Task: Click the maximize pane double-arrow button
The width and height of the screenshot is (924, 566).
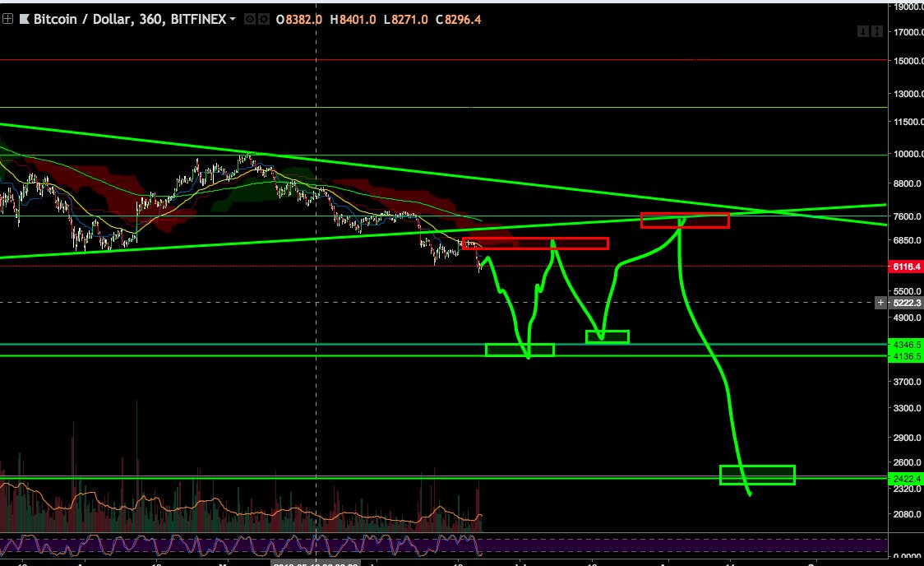Action: (x=877, y=31)
